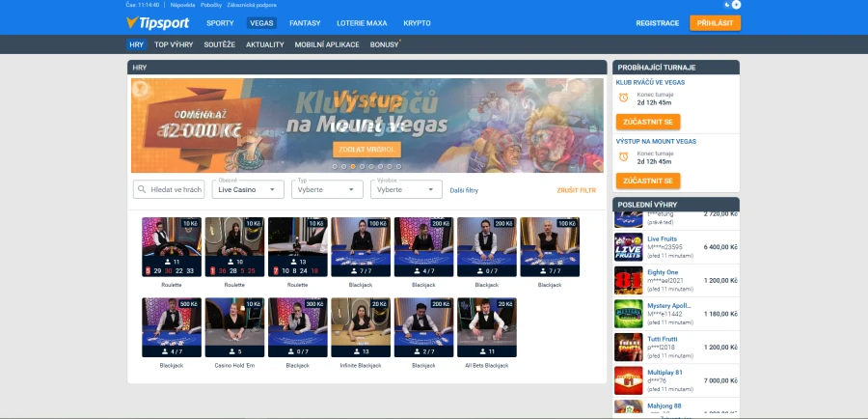868x419 pixels.
Task: Open the Eighty One game icon in recent wins
Action: point(628,280)
